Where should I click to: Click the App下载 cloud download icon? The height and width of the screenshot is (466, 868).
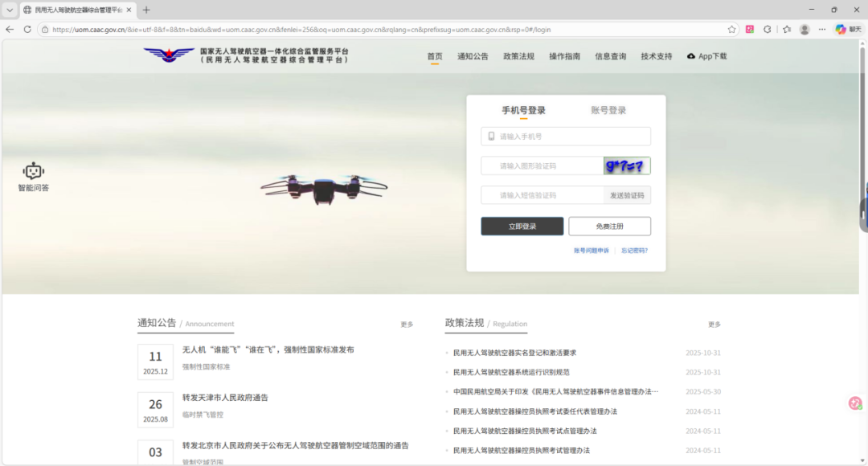[x=691, y=56]
